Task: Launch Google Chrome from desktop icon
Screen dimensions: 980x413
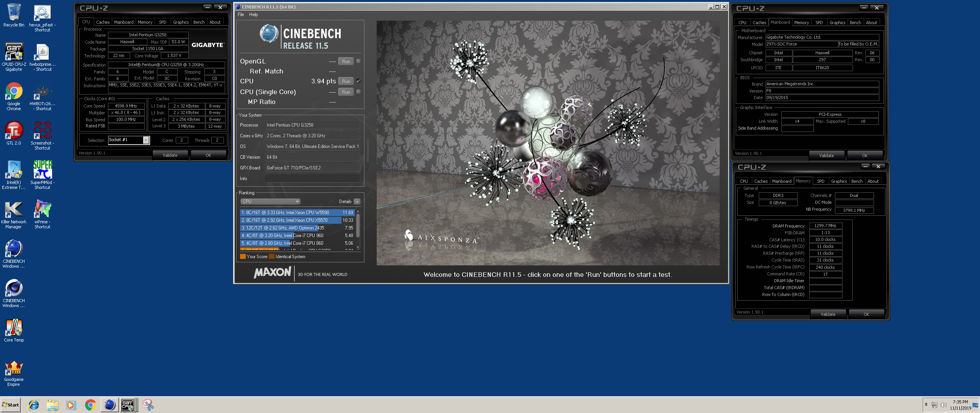Action: 14,96
